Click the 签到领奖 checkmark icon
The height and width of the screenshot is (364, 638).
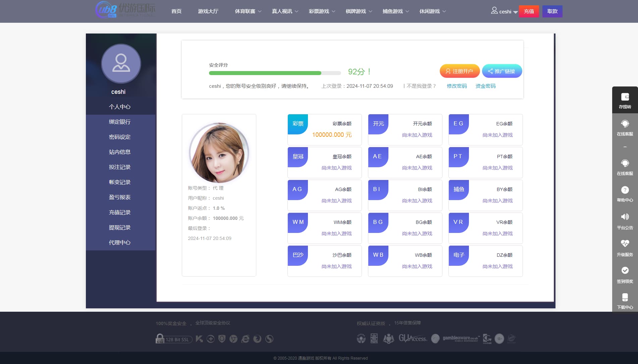[x=625, y=270]
